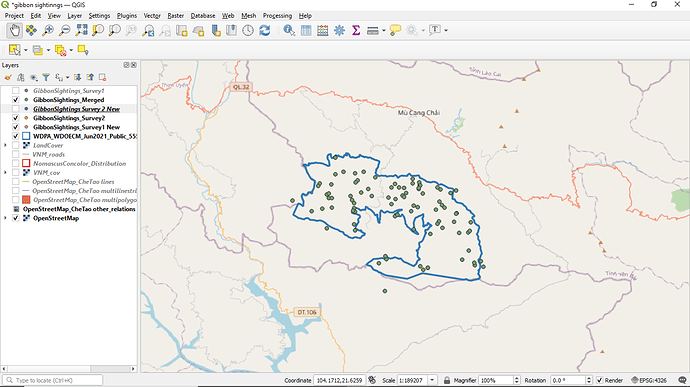Viewport: 690px width, 387px height.
Task: Uncheck the GibbonSightings_Merged layer checkbox
Action: click(x=15, y=100)
